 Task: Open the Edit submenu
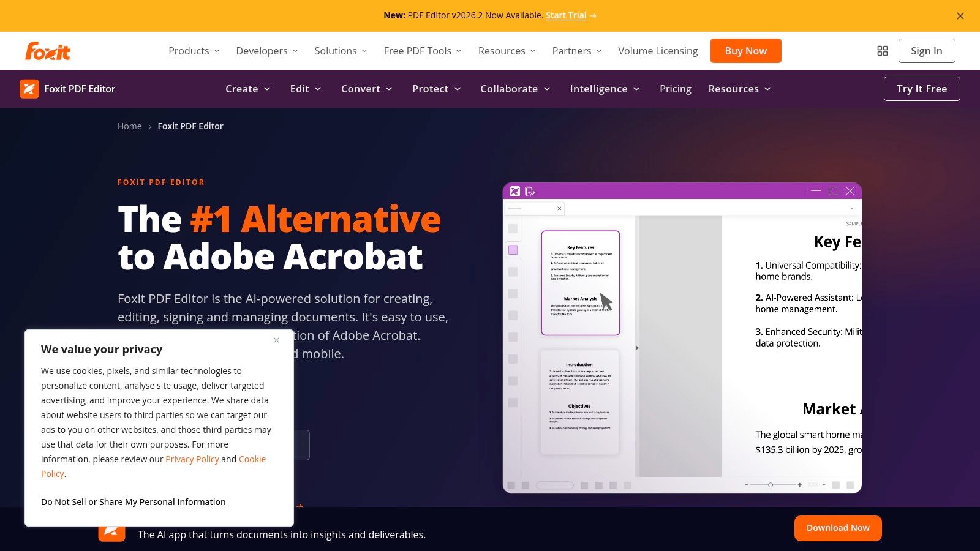(x=306, y=89)
